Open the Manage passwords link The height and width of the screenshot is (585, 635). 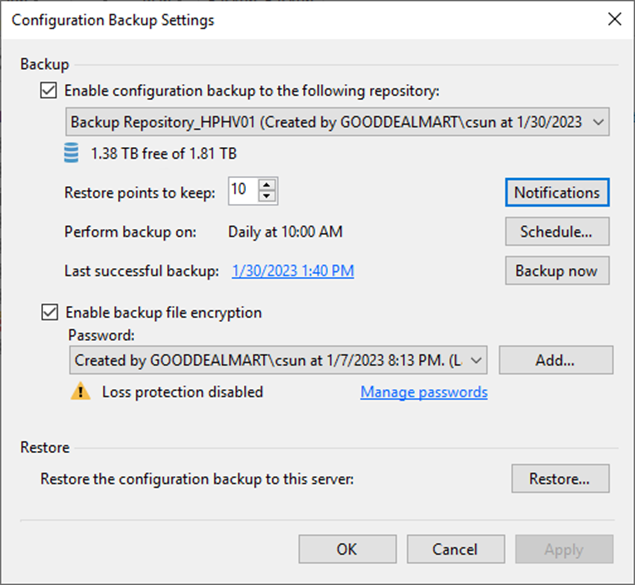(x=424, y=392)
